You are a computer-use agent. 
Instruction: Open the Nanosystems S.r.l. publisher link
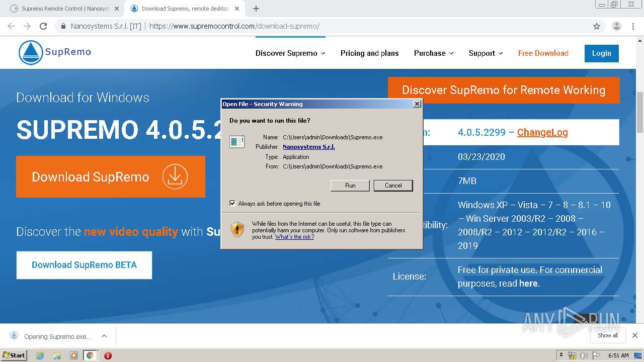[308, 147]
